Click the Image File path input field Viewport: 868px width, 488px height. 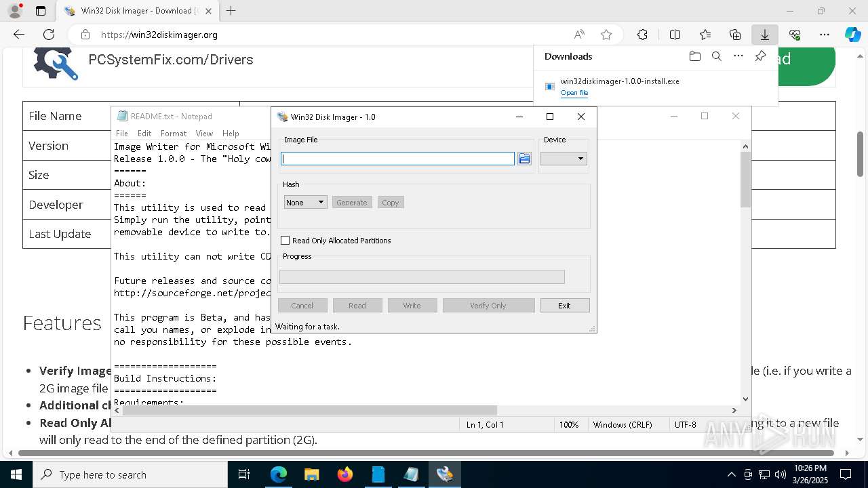click(x=398, y=159)
